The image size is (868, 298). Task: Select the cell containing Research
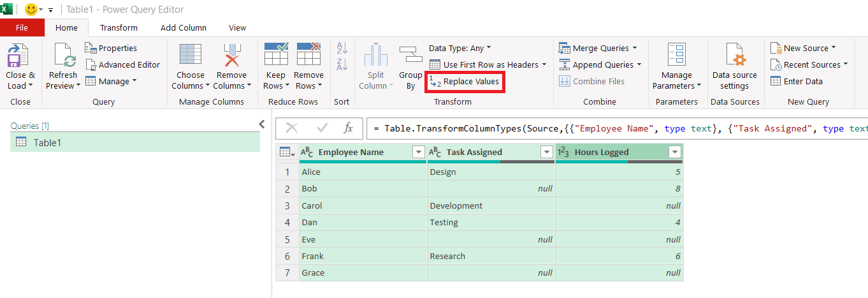click(491, 256)
